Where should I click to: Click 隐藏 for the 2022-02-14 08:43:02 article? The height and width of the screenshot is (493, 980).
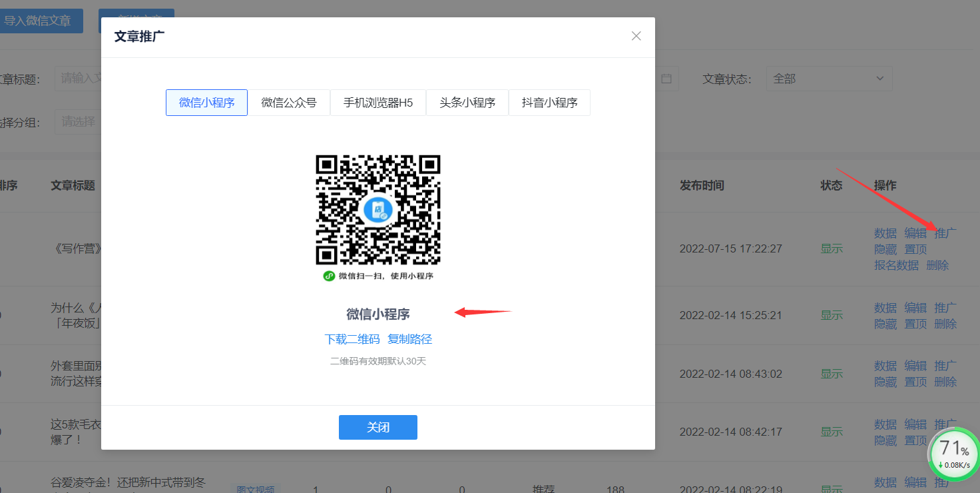click(885, 382)
